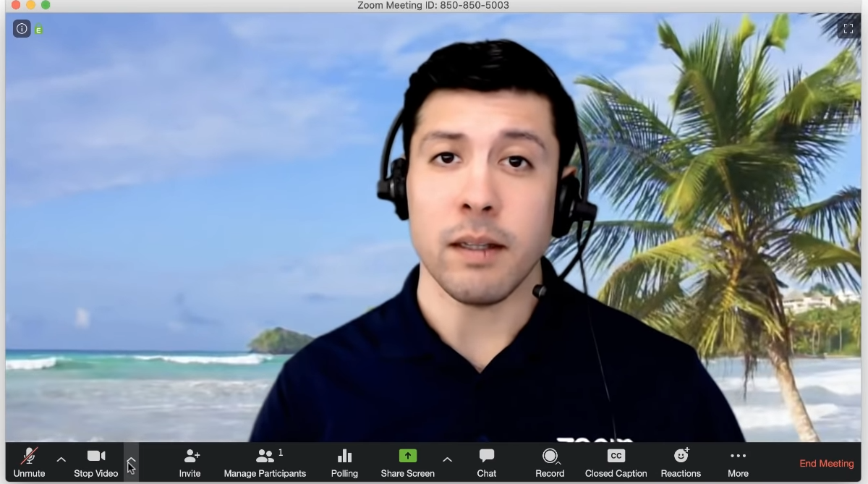Open Closed Caption settings

(616, 462)
